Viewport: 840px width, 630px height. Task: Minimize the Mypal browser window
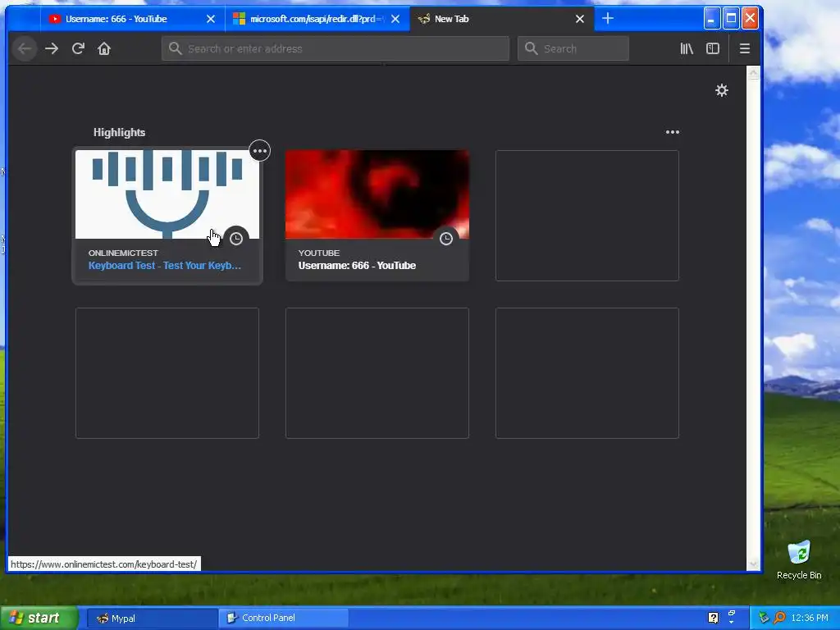711,19
